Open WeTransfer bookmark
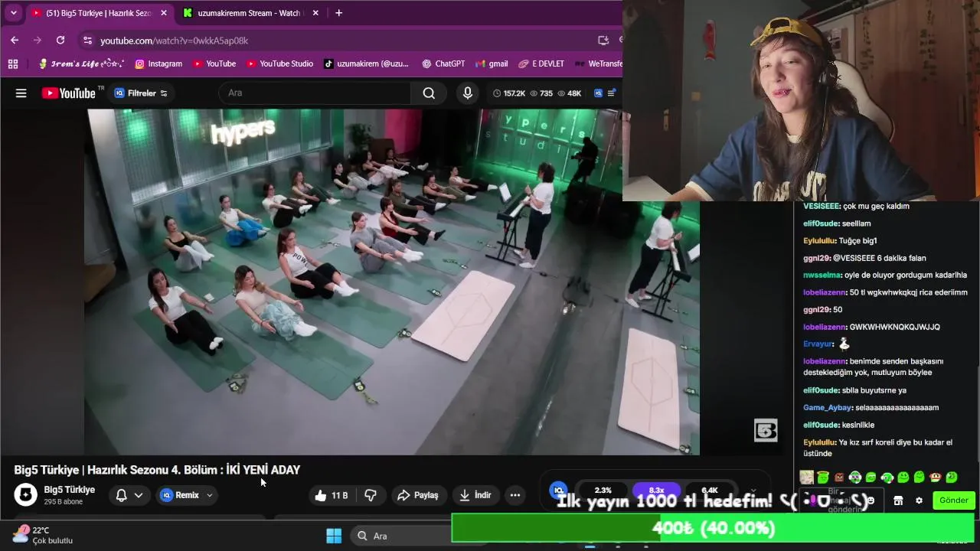 pos(598,64)
